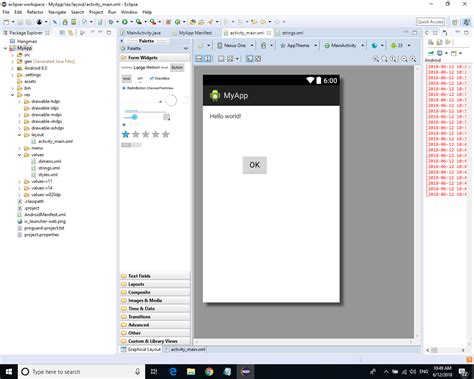Expand the drawable-hdpi folder

click(x=19, y=102)
